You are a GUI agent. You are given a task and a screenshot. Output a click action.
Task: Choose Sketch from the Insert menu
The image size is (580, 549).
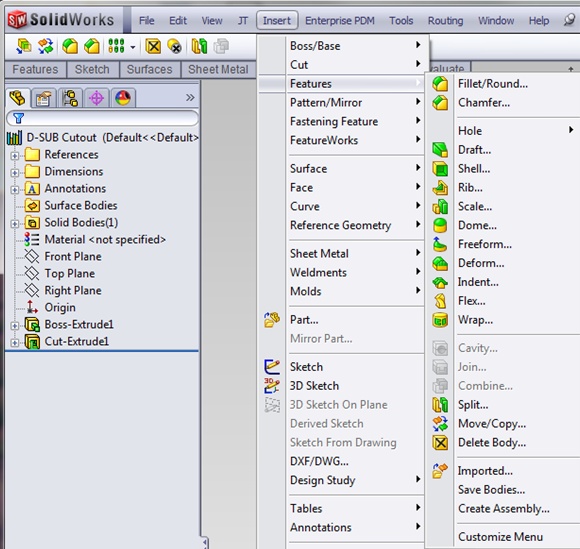[306, 367]
